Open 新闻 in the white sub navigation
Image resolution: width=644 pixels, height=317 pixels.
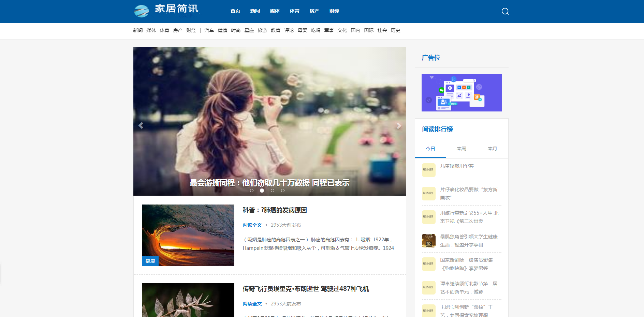point(138,30)
